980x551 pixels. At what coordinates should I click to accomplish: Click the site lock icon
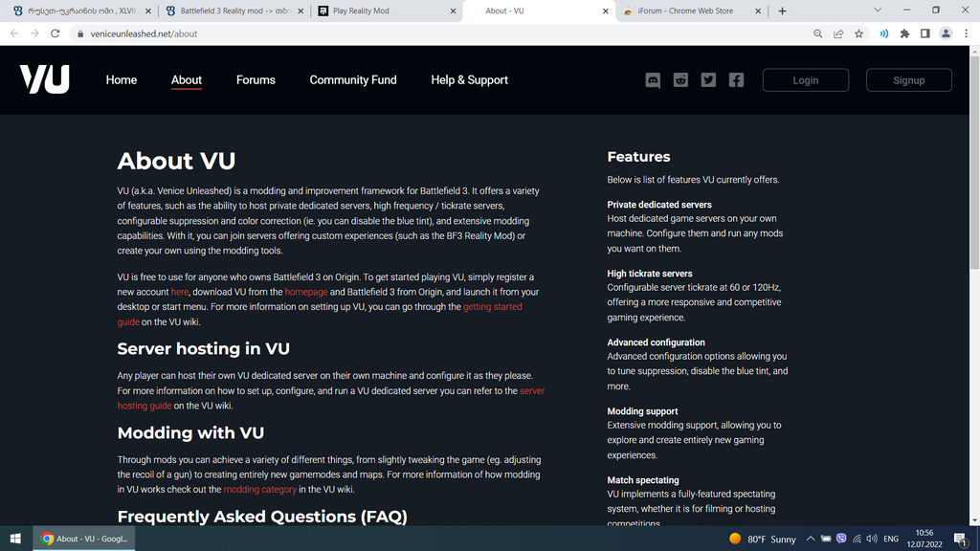[80, 33]
